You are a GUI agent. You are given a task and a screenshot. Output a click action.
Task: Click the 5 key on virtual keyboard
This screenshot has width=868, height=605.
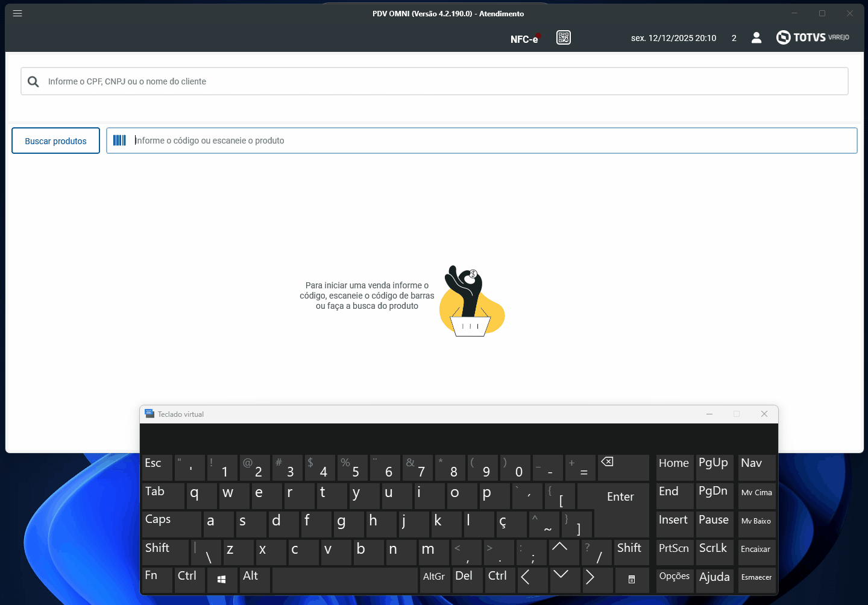[x=353, y=467]
